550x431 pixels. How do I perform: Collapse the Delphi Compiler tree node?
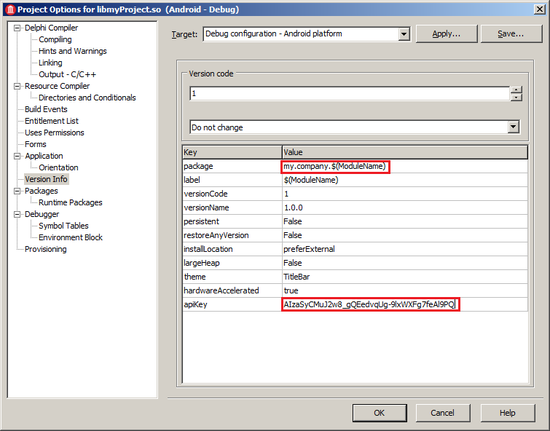tap(16, 28)
